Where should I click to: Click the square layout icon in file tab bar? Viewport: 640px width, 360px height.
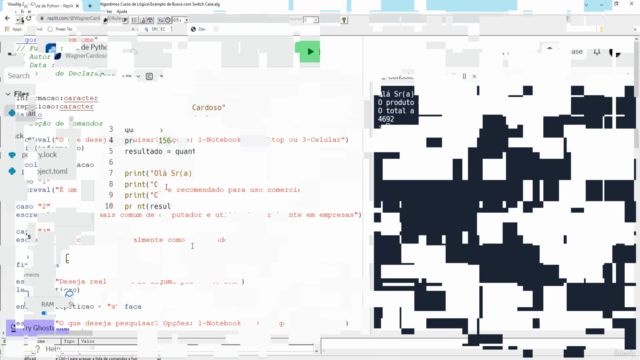149,76
